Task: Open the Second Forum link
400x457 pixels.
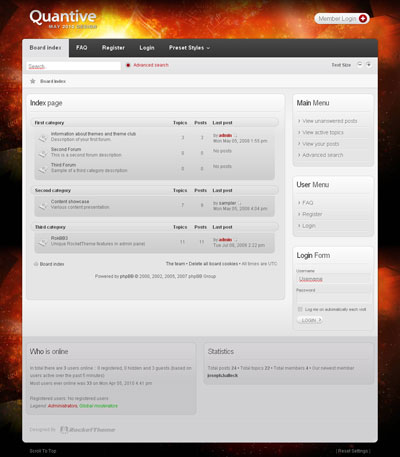Action: click(66, 149)
